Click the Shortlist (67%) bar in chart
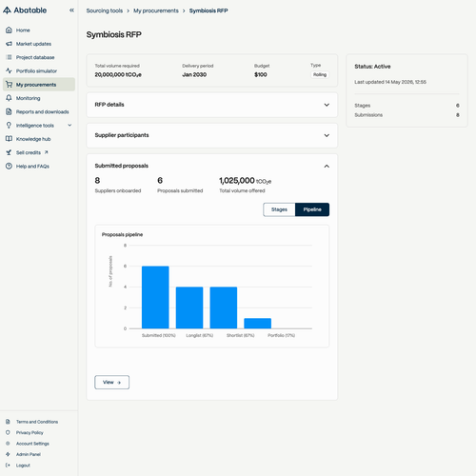This screenshot has height=476, width=476. (224, 307)
